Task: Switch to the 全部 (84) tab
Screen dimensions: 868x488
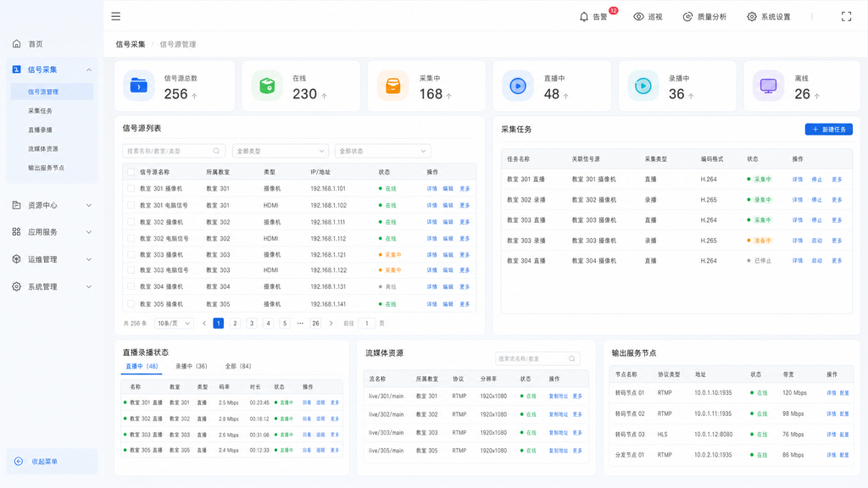Action: pyautogui.click(x=238, y=366)
